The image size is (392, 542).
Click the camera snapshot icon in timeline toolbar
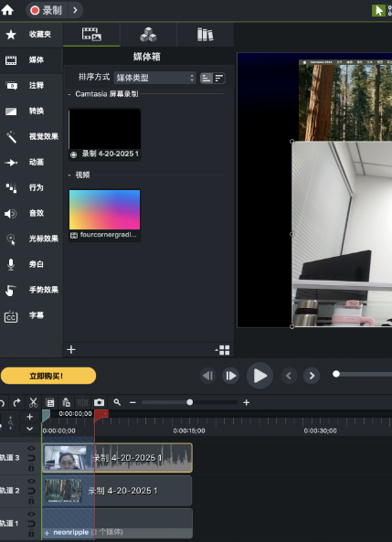tap(100, 402)
